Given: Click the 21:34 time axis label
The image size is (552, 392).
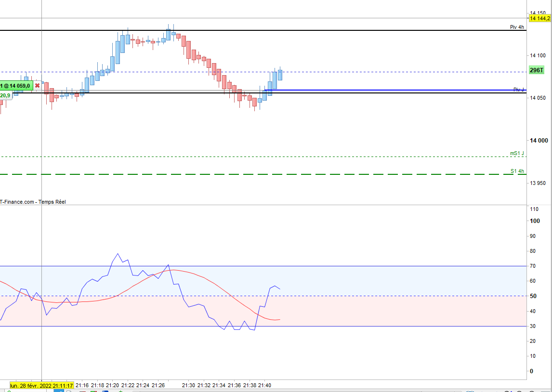Looking at the screenshot, I should tap(219, 385).
